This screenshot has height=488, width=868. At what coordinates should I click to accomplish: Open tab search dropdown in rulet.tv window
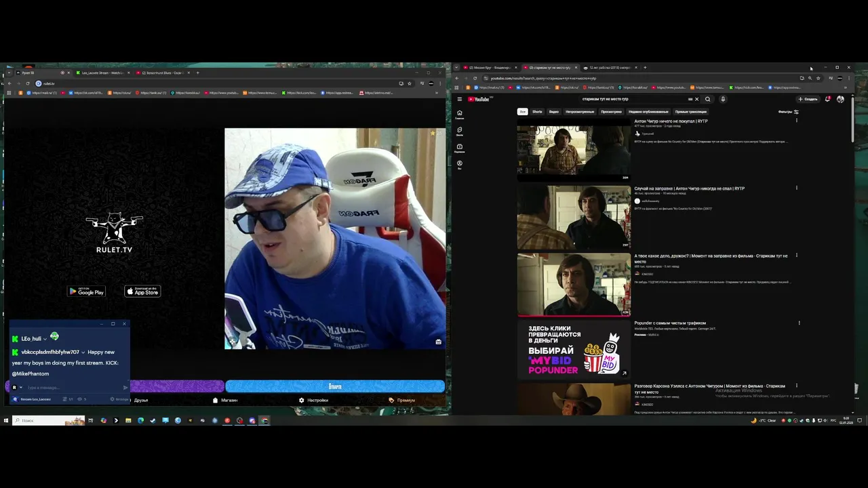(8, 73)
